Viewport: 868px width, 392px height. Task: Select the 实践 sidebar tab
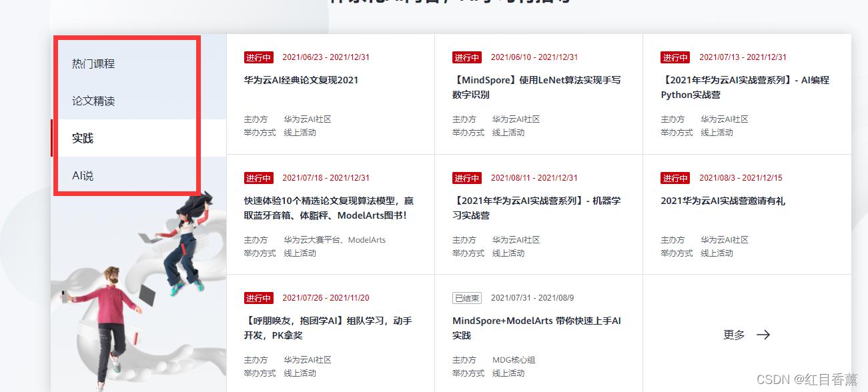click(x=83, y=139)
